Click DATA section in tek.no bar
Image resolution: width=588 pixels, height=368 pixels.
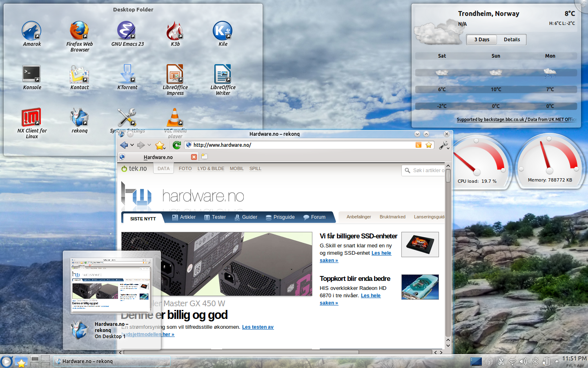click(163, 168)
